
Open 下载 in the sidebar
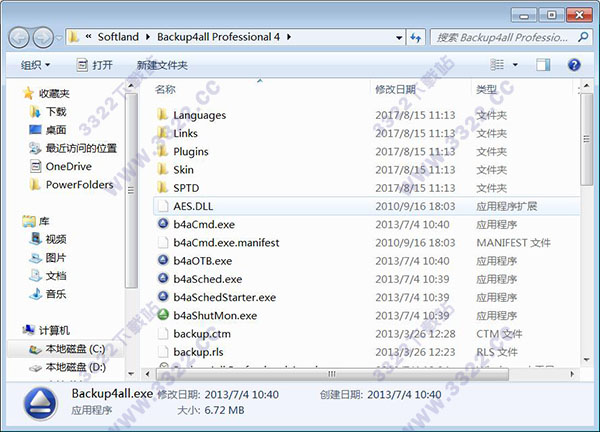[56, 111]
